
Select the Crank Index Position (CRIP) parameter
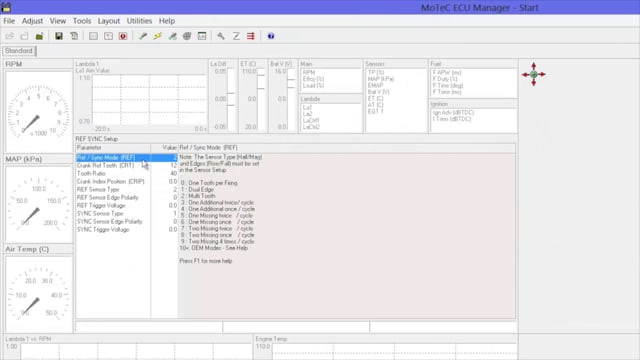click(111, 182)
